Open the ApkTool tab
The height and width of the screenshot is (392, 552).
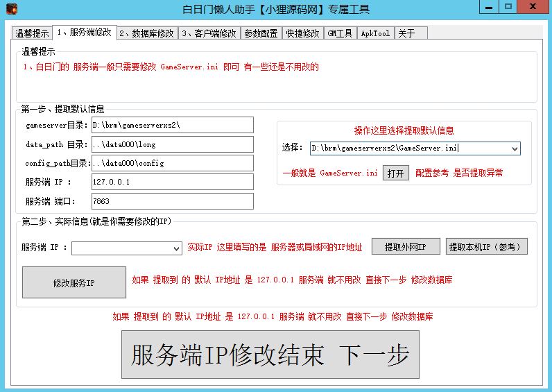376,33
